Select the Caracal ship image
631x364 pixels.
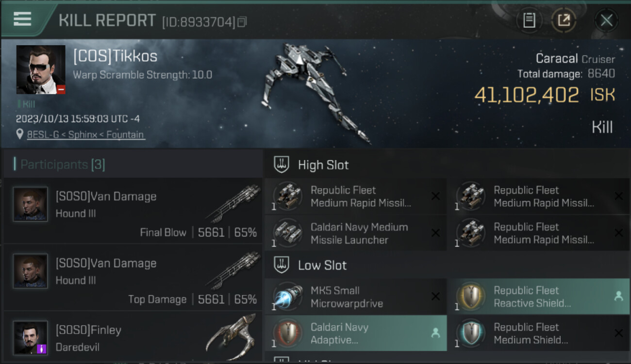[x=311, y=92]
